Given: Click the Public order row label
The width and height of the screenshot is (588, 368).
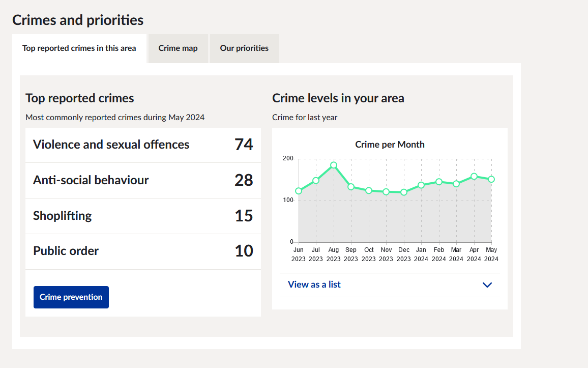Looking at the screenshot, I should pos(66,250).
